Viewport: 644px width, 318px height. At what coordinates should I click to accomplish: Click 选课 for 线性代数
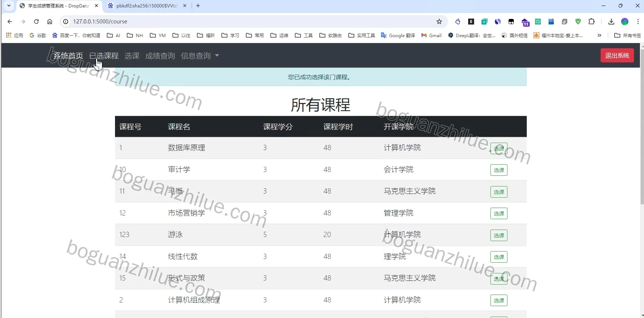pyautogui.click(x=499, y=257)
